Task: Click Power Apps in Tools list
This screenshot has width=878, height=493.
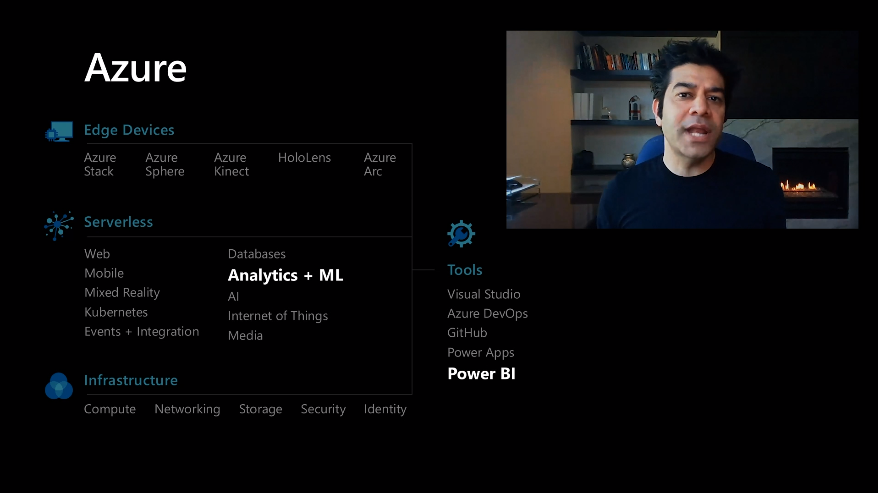Action: [x=480, y=353]
